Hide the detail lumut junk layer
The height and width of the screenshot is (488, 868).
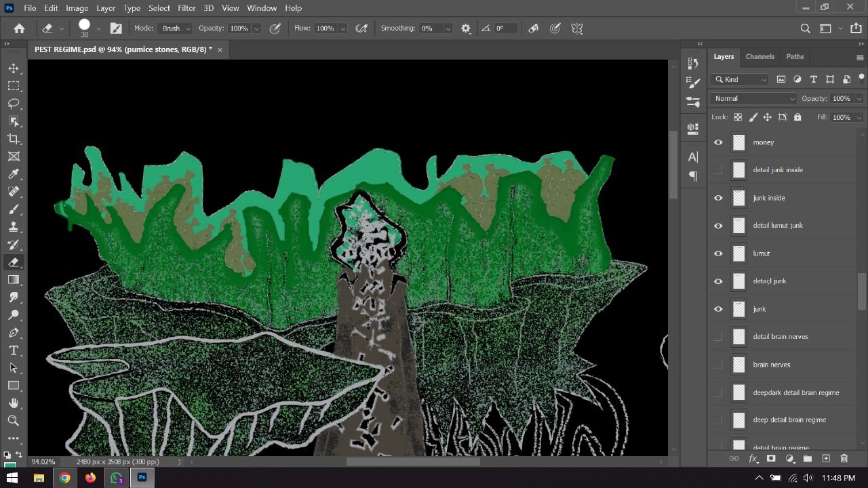718,226
